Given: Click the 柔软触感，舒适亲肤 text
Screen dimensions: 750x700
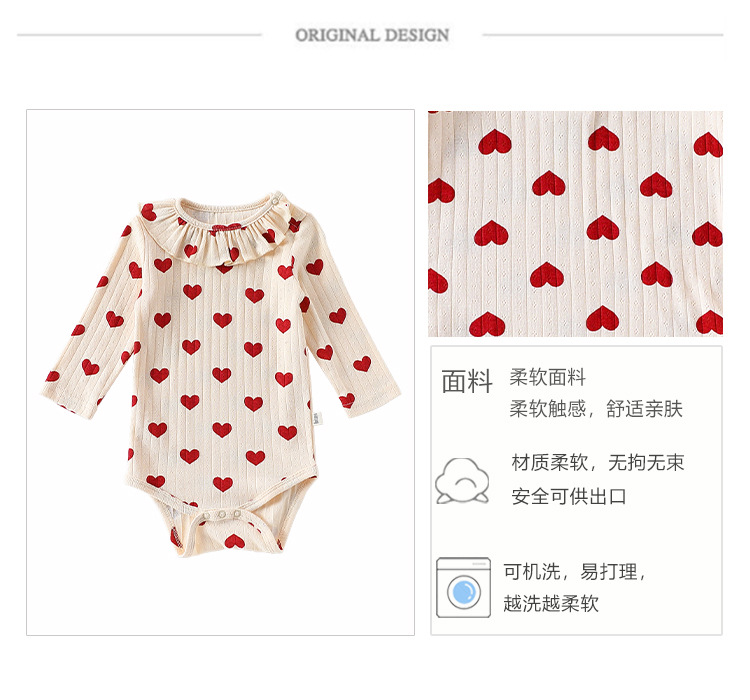Looking at the screenshot, I should [596, 409].
